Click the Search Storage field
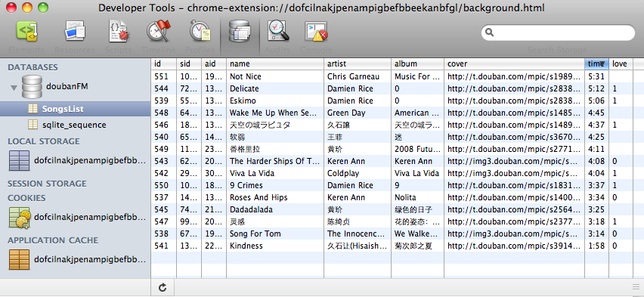Screen dimensions: 644x297 coord(558,32)
